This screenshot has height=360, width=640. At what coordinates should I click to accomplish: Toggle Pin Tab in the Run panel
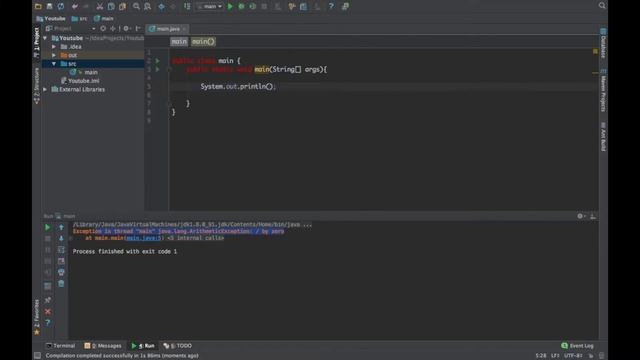48,300
